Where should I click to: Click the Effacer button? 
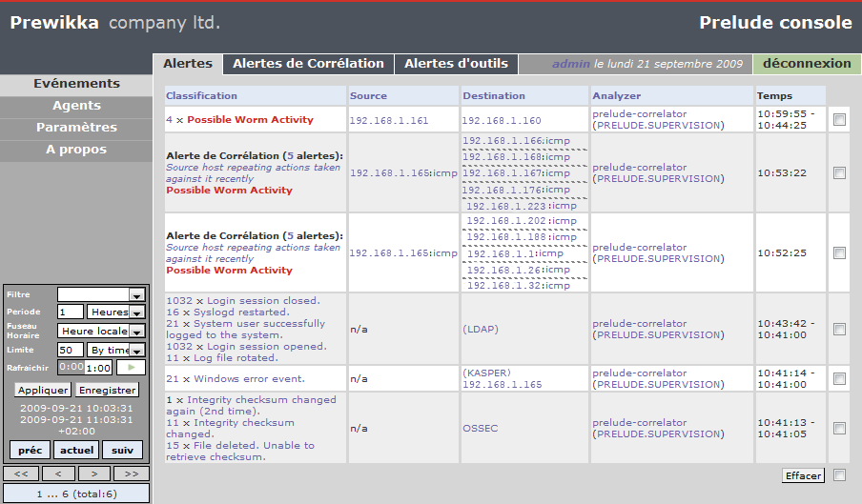coord(803,475)
